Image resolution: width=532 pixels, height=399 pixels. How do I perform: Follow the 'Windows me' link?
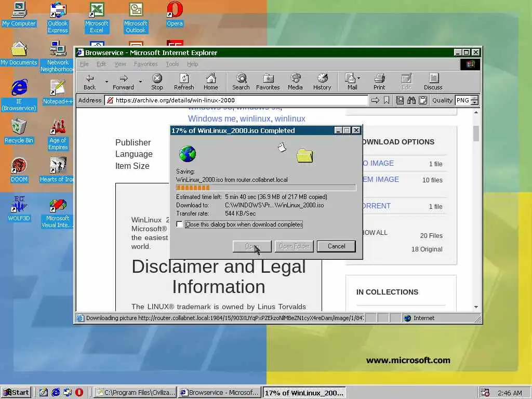pos(212,119)
